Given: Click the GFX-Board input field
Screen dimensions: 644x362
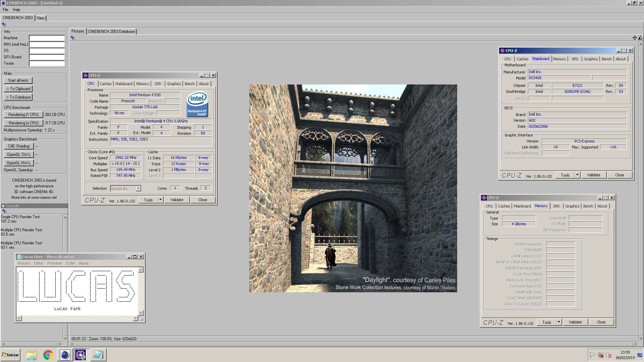Looking at the screenshot, I should tap(47, 57).
